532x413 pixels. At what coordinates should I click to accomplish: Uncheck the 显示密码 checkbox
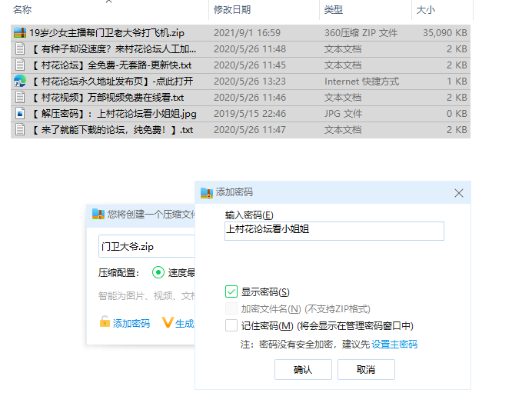(x=231, y=291)
